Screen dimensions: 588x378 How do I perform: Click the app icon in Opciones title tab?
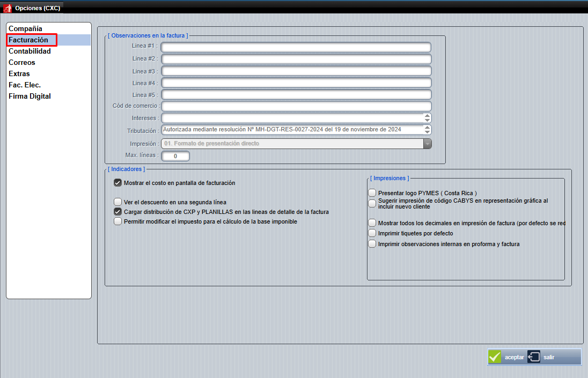pyautogui.click(x=8, y=8)
